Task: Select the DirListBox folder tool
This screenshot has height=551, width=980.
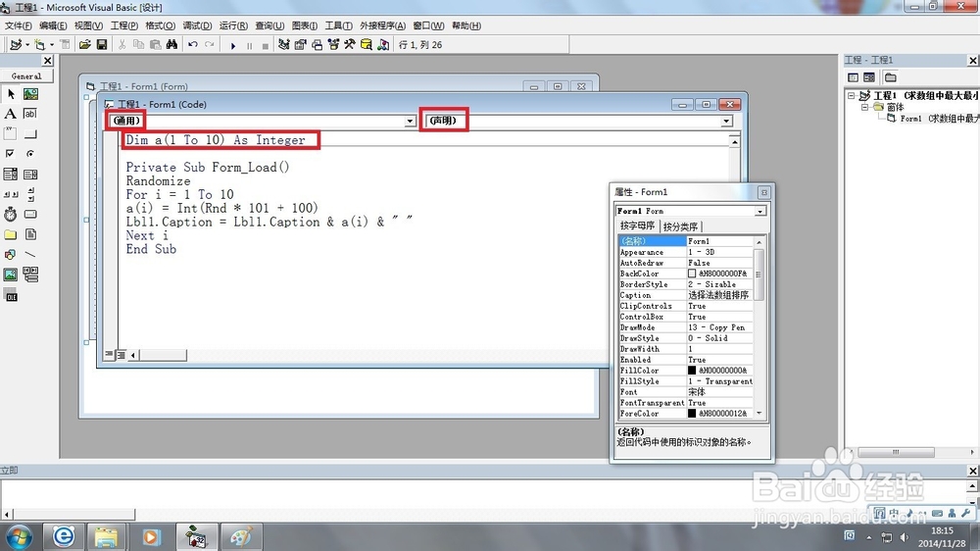Action: coord(11,234)
